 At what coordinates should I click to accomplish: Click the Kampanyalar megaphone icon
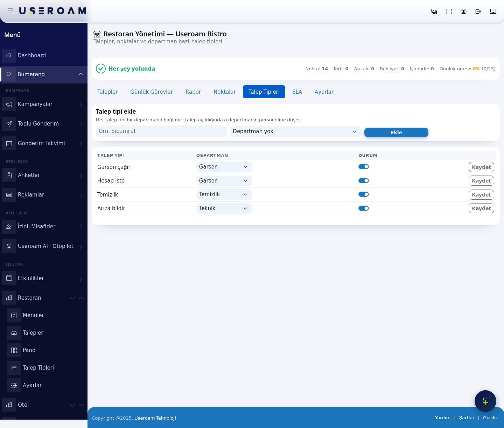[x=9, y=104]
